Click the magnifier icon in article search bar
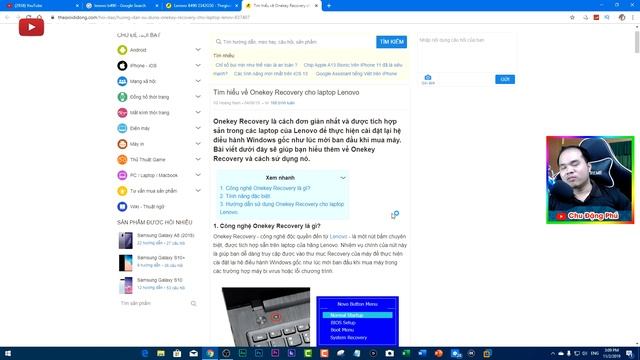The height and width of the screenshot is (360, 640). 218,42
